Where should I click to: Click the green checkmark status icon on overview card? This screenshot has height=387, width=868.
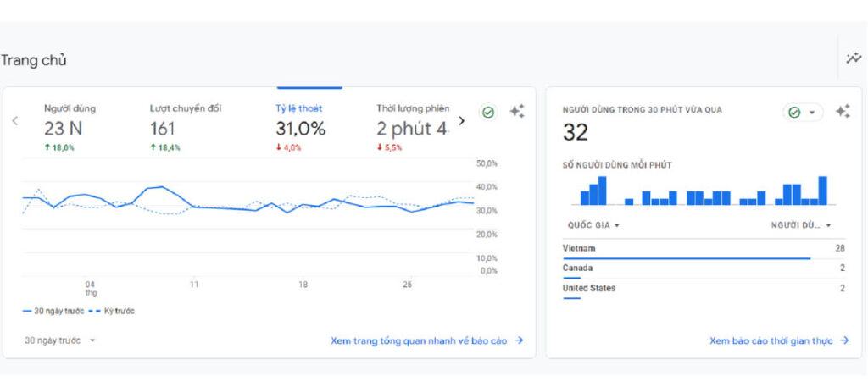(x=488, y=112)
